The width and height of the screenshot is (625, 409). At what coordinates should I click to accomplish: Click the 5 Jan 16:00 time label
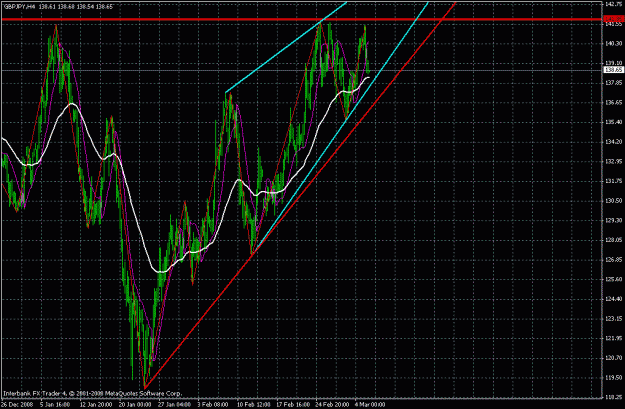click(x=55, y=405)
